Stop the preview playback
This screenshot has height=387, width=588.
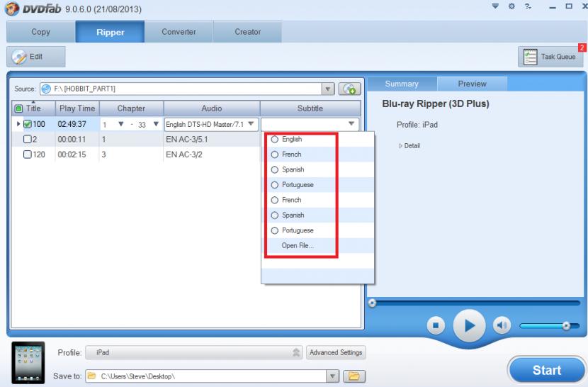click(x=436, y=325)
